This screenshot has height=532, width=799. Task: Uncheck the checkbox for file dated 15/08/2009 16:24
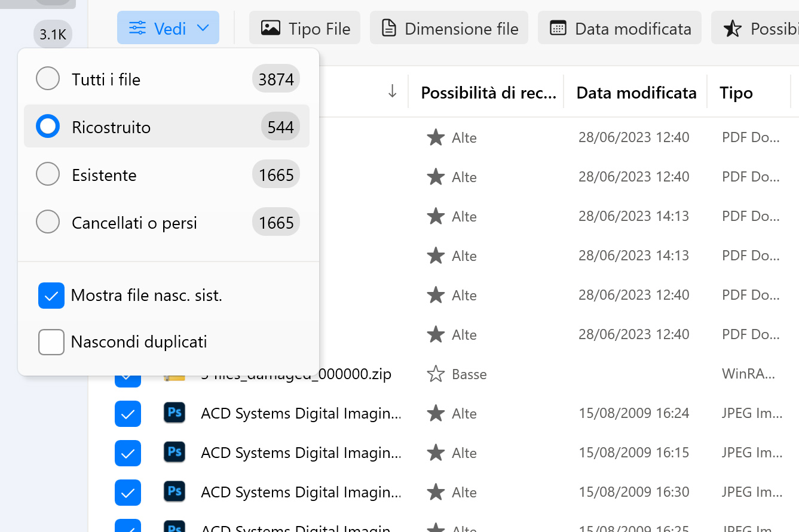[128, 414]
